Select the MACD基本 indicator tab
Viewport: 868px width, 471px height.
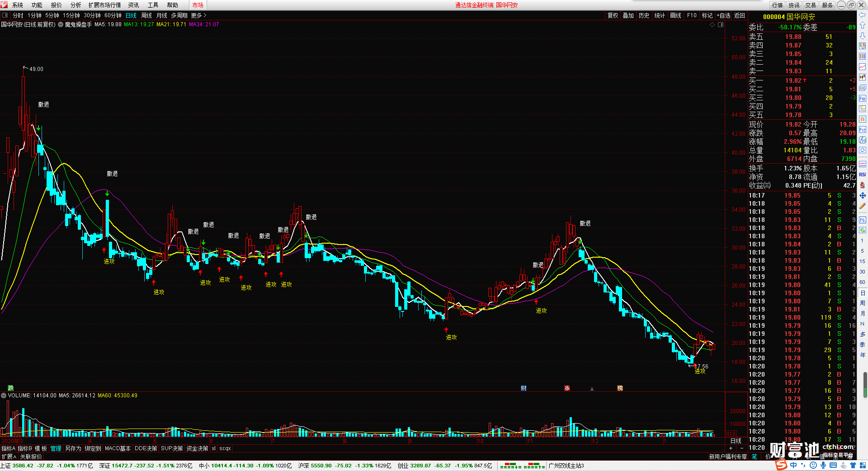[118, 448]
